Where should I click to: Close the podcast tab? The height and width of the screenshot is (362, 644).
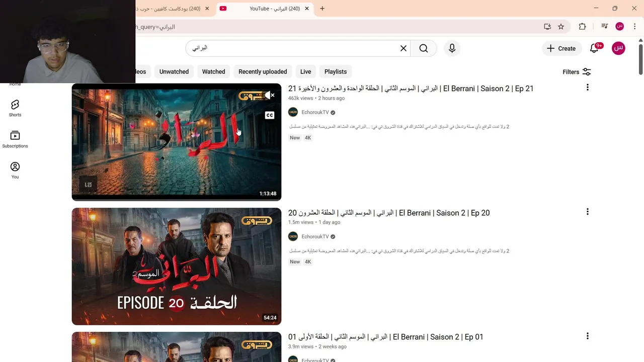(x=207, y=9)
